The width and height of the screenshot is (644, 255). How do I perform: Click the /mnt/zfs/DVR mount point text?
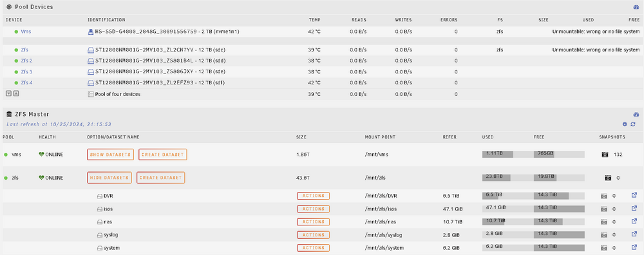pyautogui.click(x=381, y=196)
